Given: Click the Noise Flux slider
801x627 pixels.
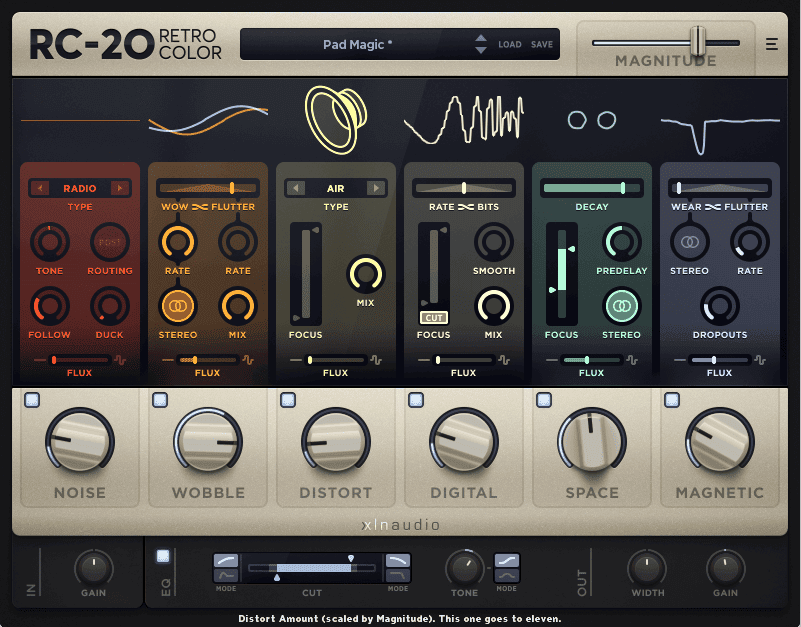Looking at the screenshot, I should tap(80, 360).
